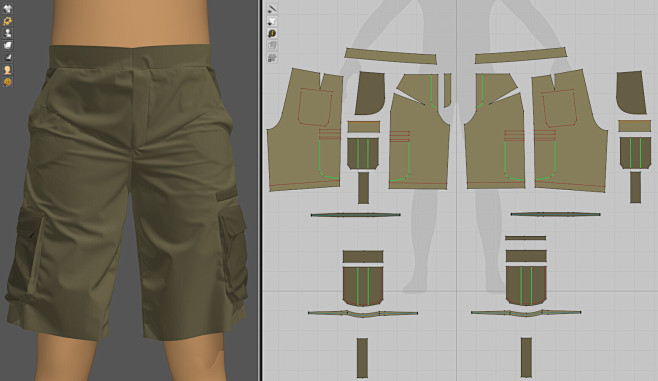Toggle avatar display icon in 3D toolbar
The width and height of the screenshot is (658, 381).
(8, 33)
